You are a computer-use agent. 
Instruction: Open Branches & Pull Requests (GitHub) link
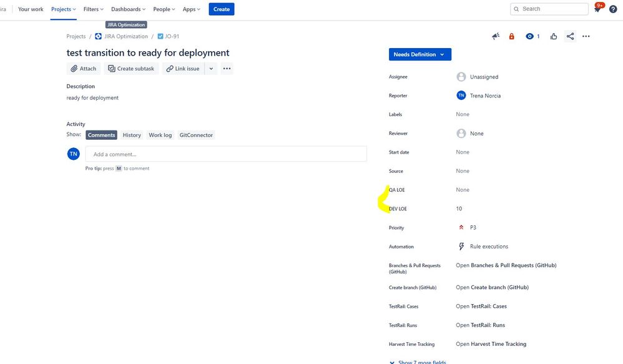click(506, 265)
